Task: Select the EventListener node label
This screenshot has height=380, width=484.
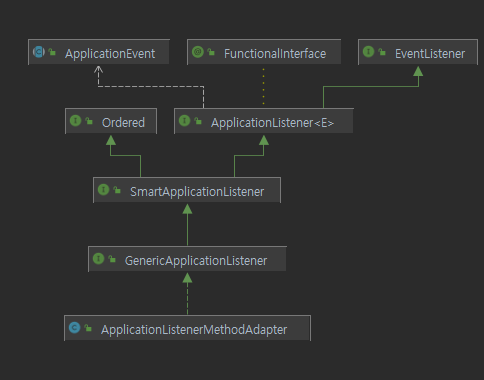Action: [430, 54]
